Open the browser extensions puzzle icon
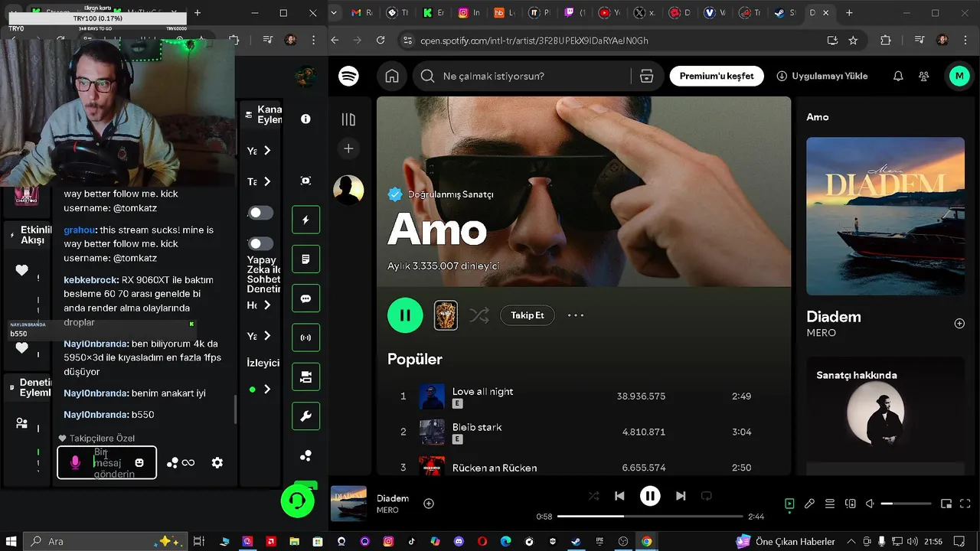The height and width of the screenshot is (551, 980). pyautogui.click(x=885, y=40)
